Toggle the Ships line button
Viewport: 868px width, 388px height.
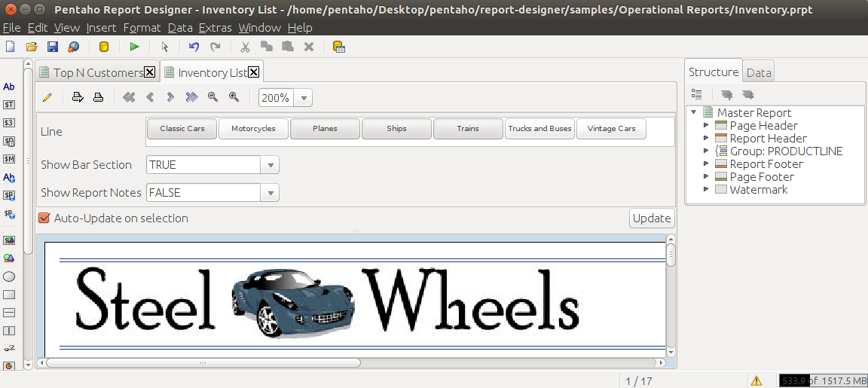[x=396, y=129]
